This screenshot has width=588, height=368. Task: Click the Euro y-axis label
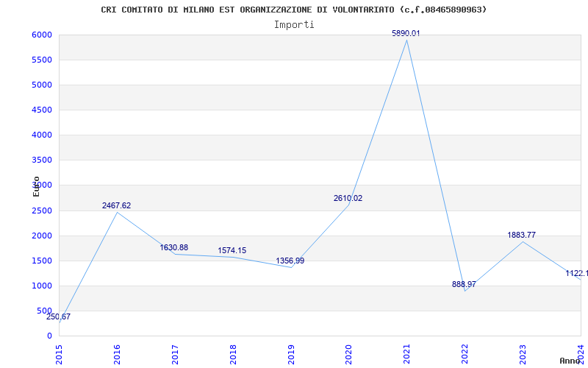point(36,186)
